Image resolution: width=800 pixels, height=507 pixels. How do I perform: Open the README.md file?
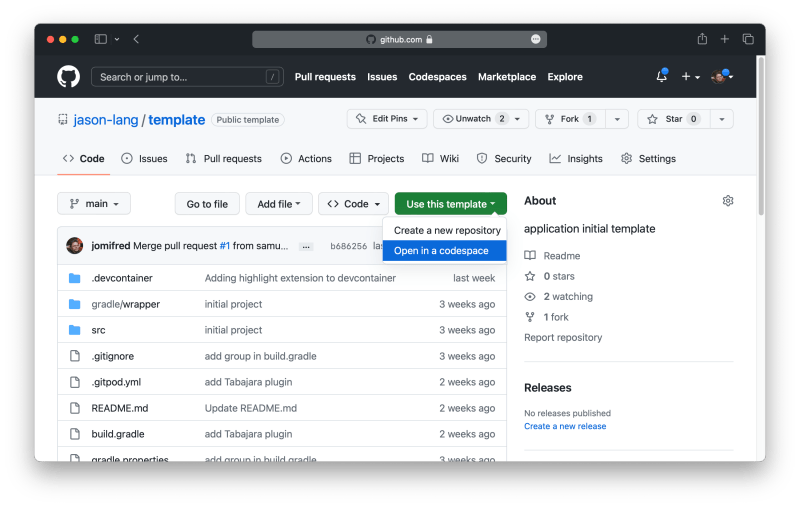coord(120,408)
